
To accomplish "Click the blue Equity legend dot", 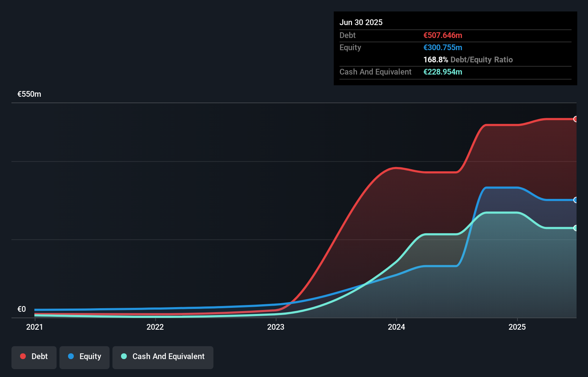I will (x=71, y=356).
